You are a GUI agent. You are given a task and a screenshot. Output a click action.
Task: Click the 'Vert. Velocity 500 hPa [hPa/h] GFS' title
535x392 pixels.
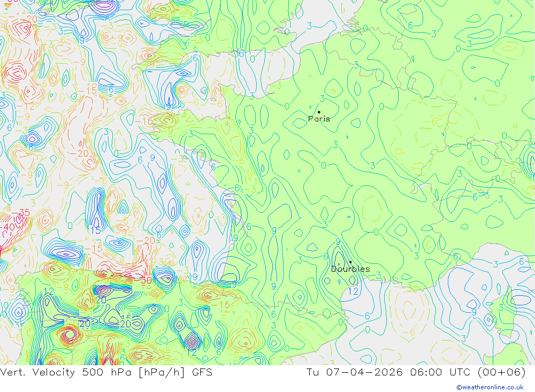[x=106, y=372]
